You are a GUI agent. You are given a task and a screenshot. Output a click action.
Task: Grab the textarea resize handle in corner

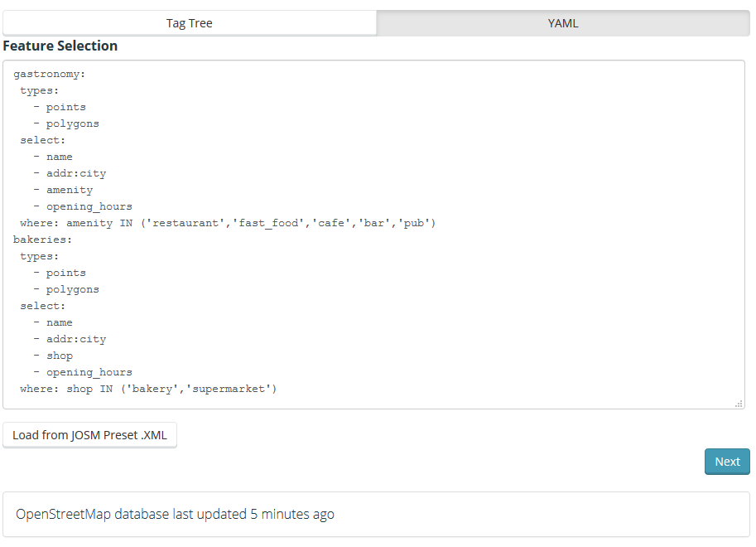(738, 403)
